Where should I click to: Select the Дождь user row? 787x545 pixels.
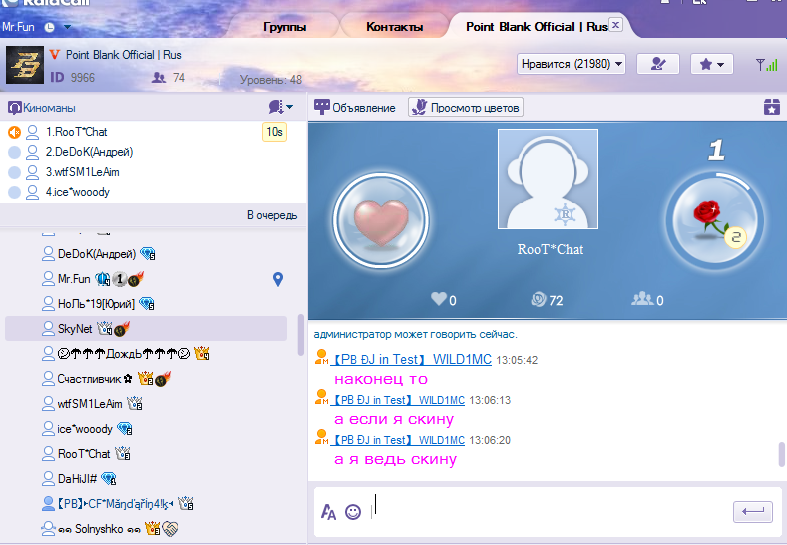click(x=146, y=354)
